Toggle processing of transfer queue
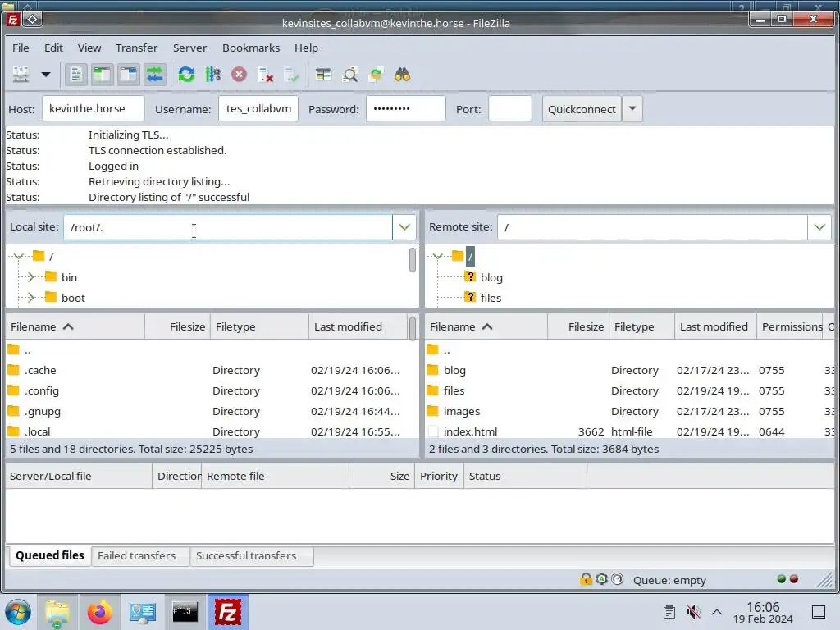The width and height of the screenshot is (840, 630). point(213,75)
